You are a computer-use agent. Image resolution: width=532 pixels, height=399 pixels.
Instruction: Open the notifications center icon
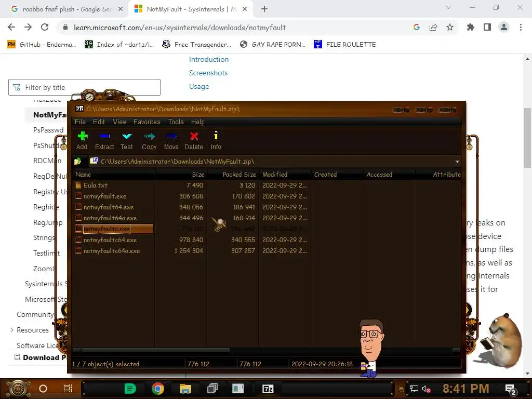(510, 389)
